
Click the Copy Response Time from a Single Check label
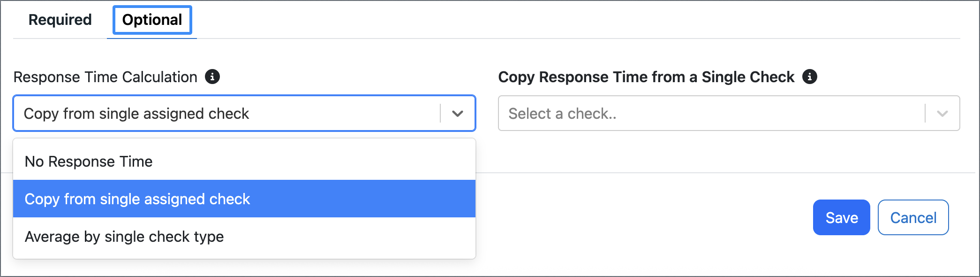click(646, 77)
